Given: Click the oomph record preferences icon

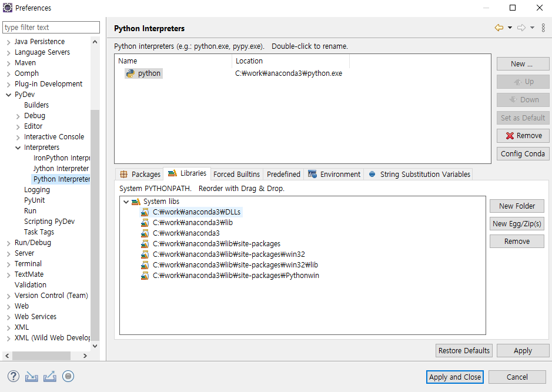Looking at the screenshot, I should tap(68, 376).
